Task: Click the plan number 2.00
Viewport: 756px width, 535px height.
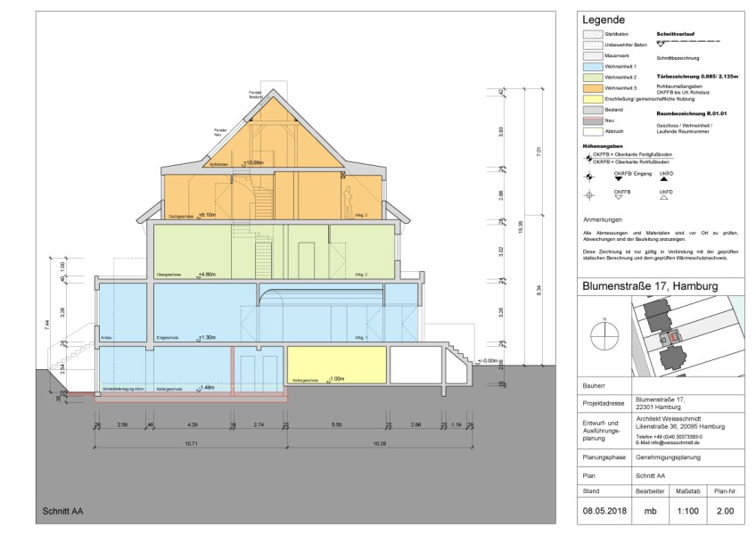Action: pyautogui.click(x=725, y=511)
